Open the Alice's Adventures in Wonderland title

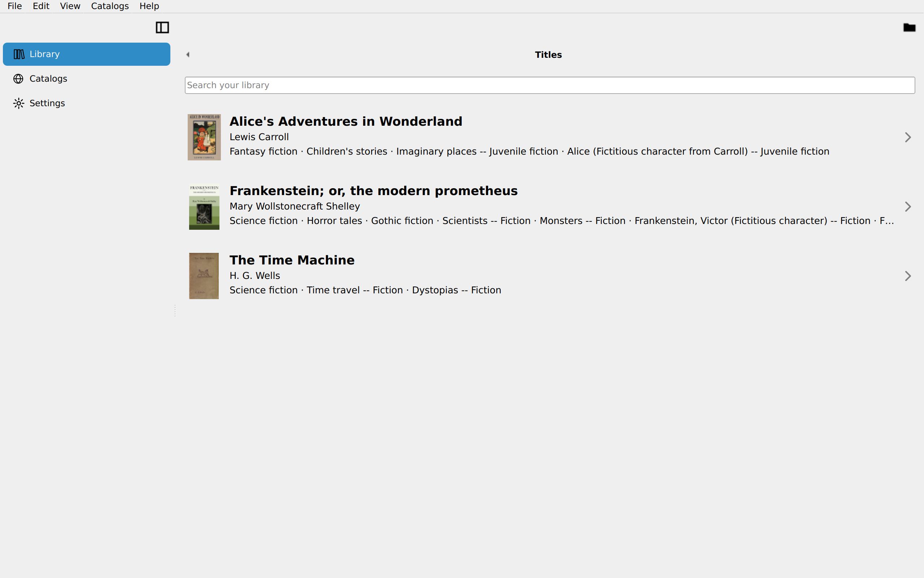click(345, 122)
